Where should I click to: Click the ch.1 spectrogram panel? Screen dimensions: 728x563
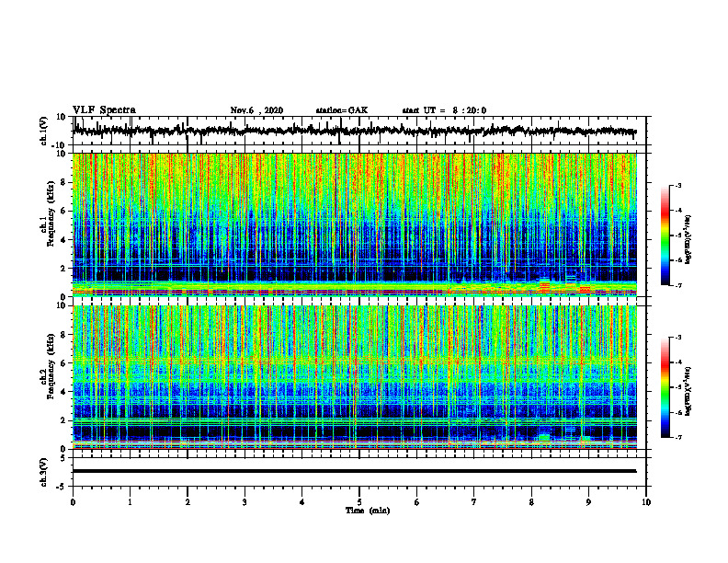pyautogui.click(x=354, y=224)
